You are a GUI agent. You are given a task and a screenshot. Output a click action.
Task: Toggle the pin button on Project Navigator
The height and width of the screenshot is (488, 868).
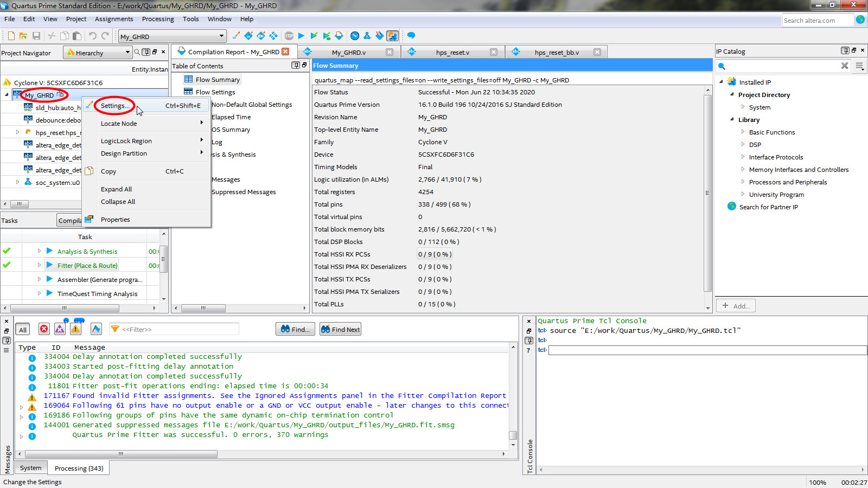pyautogui.click(x=146, y=52)
